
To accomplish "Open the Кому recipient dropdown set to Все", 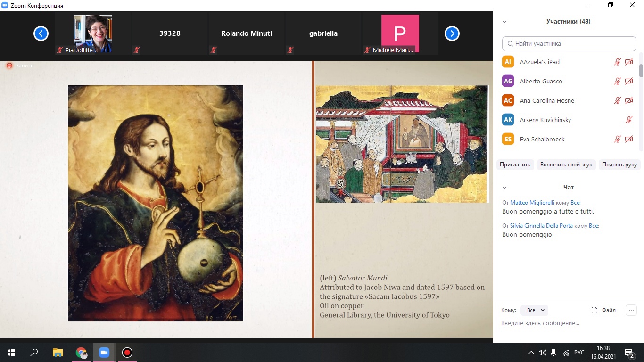I will pos(535,310).
